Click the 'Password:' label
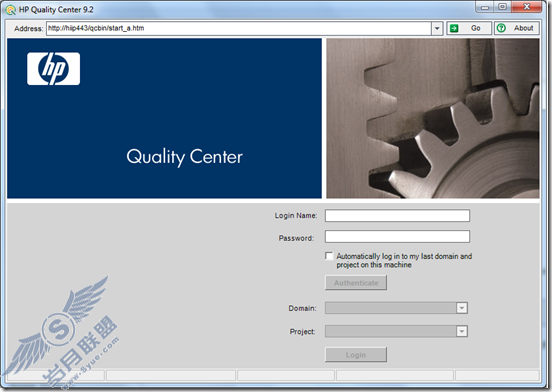 tap(296, 238)
